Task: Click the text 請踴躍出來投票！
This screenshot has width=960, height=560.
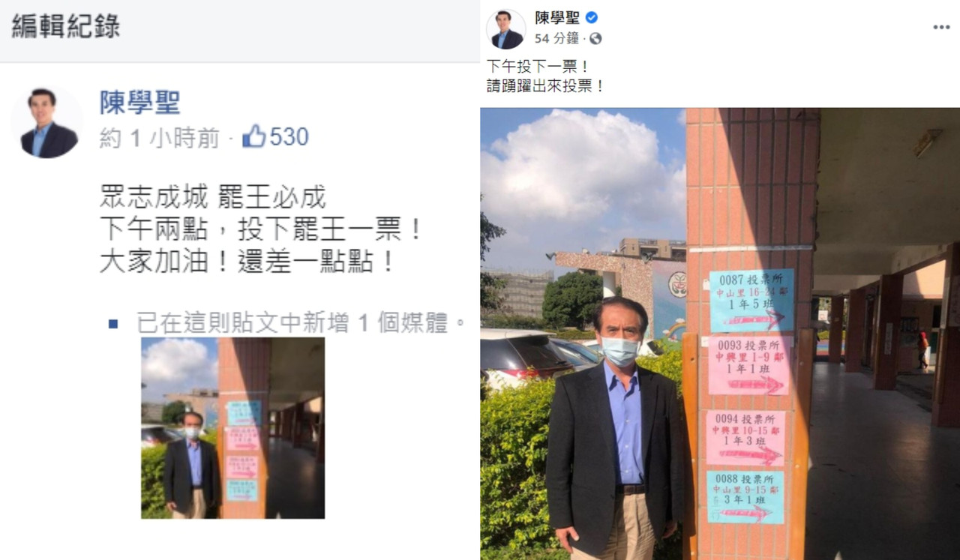Action: tap(546, 86)
